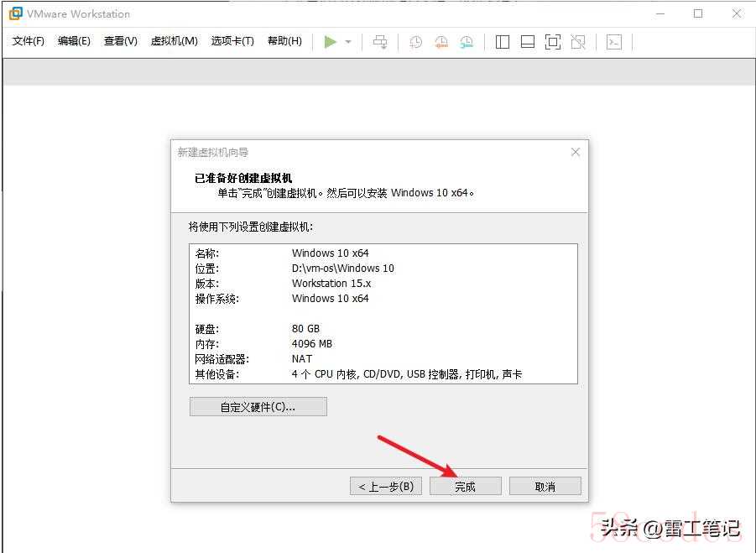Click the Unity mode toolbar icon
Viewport: 756px width, 553px height.
[x=578, y=42]
